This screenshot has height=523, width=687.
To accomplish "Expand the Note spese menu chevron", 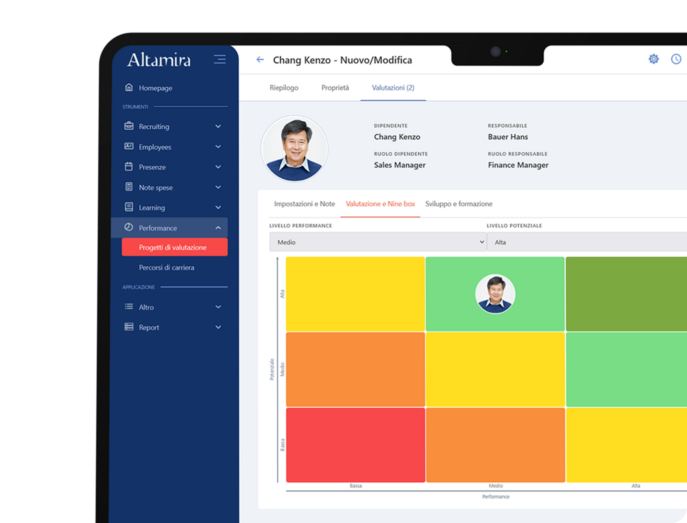I will coord(218,187).
